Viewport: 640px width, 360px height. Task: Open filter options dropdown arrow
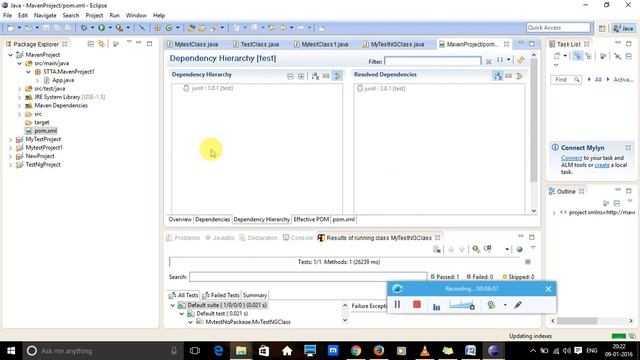[509, 60]
